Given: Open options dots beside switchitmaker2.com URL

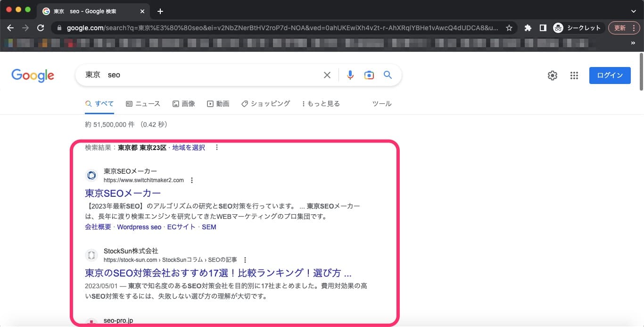Looking at the screenshot, I should pos(191,180).
